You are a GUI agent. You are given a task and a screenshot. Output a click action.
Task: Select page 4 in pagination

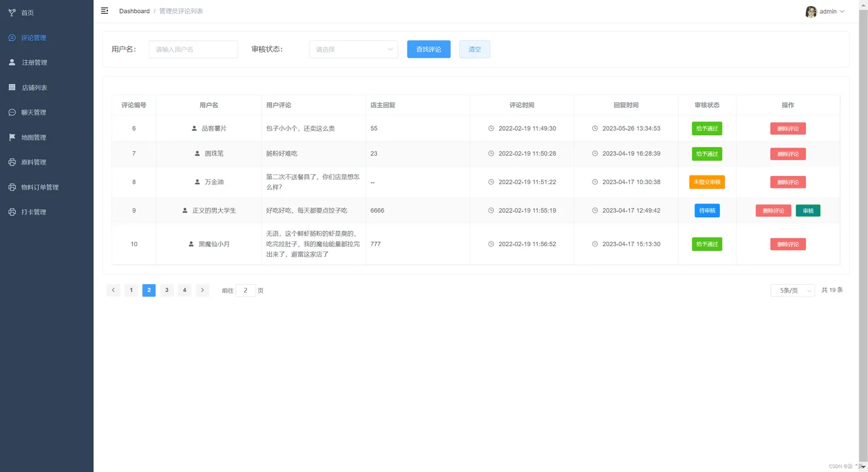[x=185, y=290]
